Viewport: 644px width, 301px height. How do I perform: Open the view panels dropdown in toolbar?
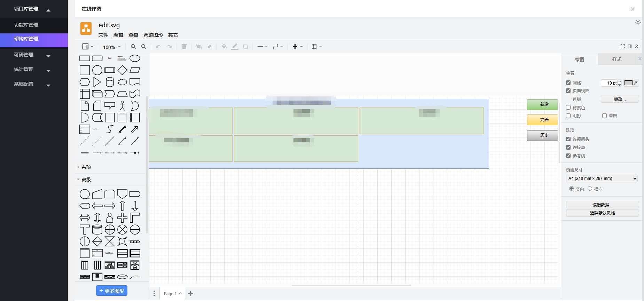pyautogui.click(x=88, y=47)
